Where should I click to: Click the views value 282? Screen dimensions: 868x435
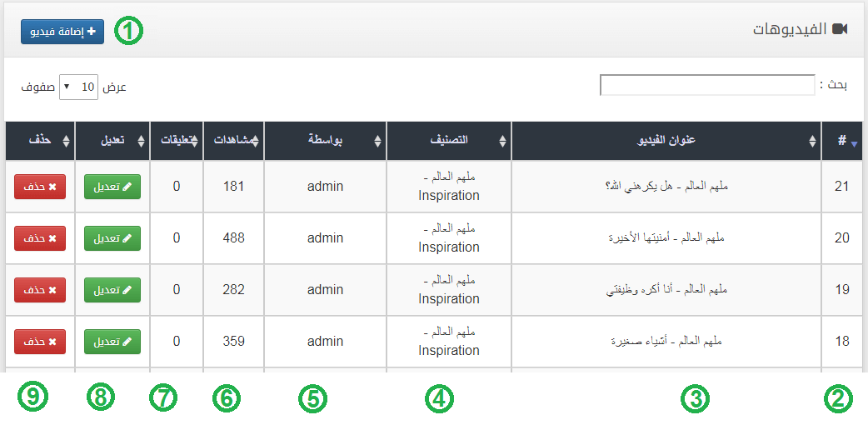pyautogui.click(x=233, y=290)
